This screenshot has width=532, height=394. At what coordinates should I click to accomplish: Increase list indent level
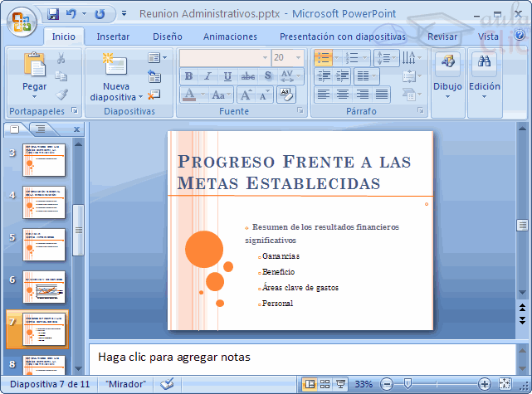pos(342,76)
